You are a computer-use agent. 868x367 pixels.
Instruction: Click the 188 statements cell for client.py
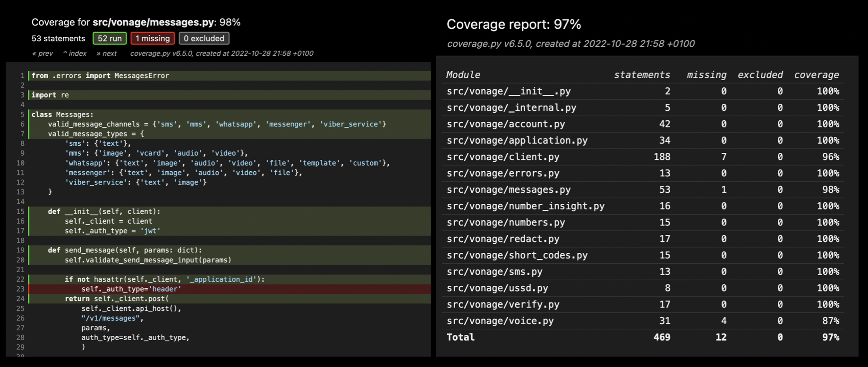click(x=662, y=157)
